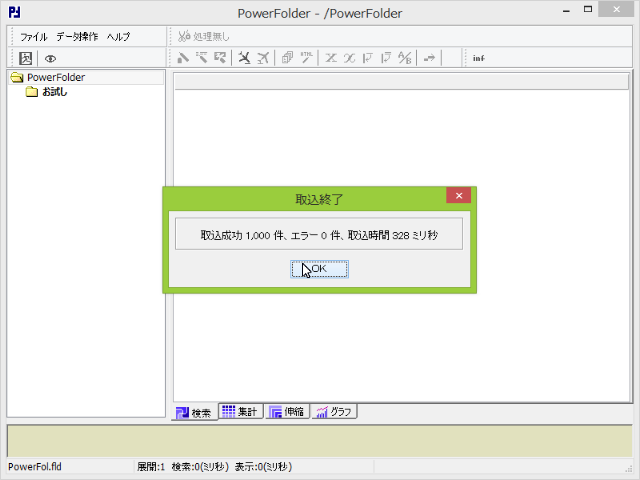Screen dimensions: 640x480
Task: Open the ヘルプ menu
Action: tap(118, 37)
